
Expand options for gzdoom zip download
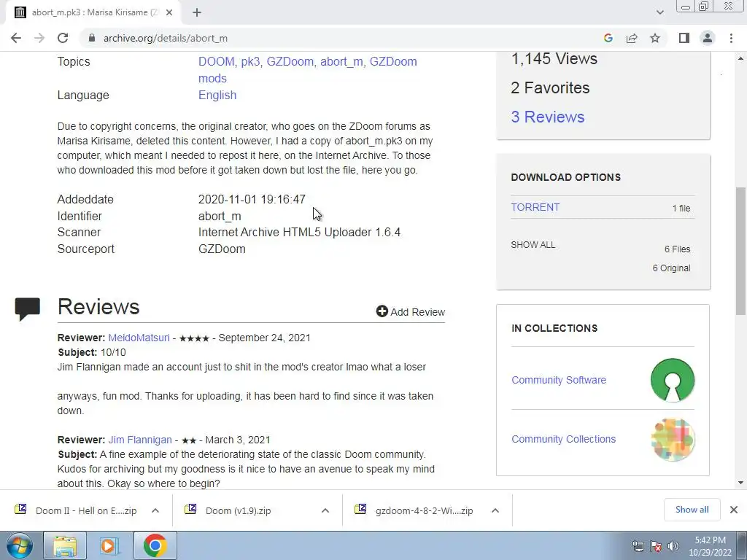click(x=495, y=510)
